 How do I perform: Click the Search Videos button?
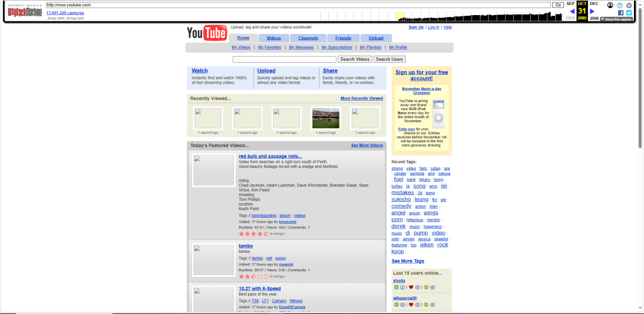click(x=355, y=59)
